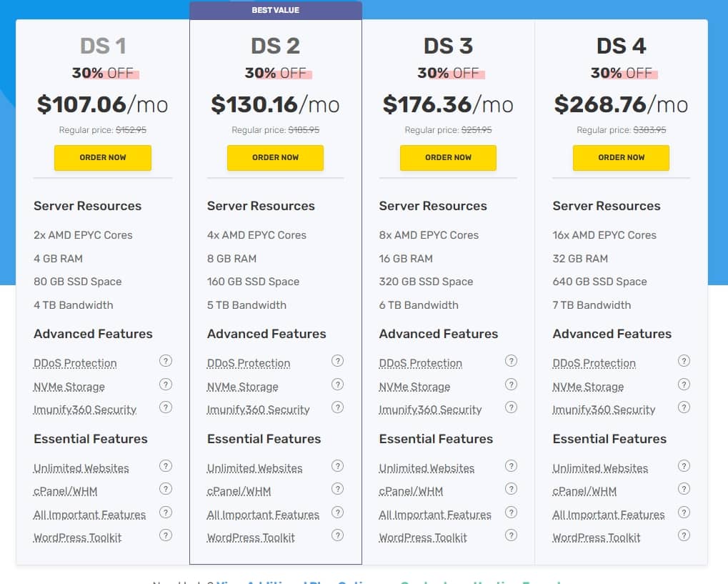The width and height of the screenshot is (728, 584).
Task: Click DS 4 Imunify360 Security link text
Action: (x=604, y=410)
